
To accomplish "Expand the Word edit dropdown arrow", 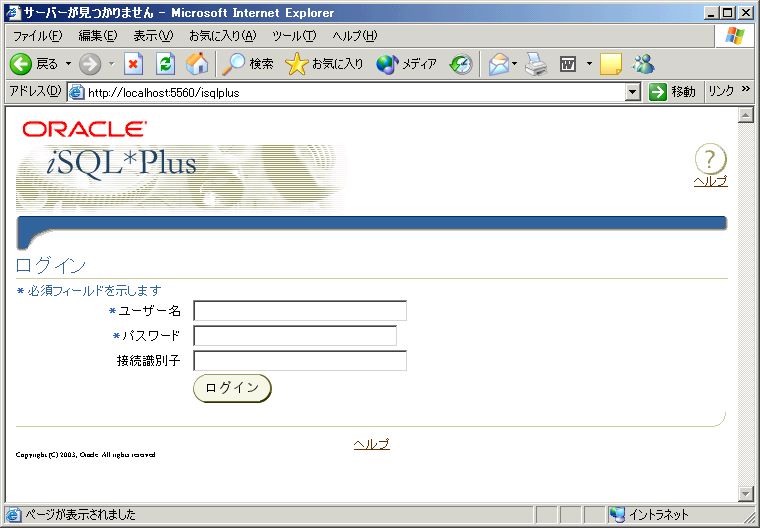I will point(589,64).
